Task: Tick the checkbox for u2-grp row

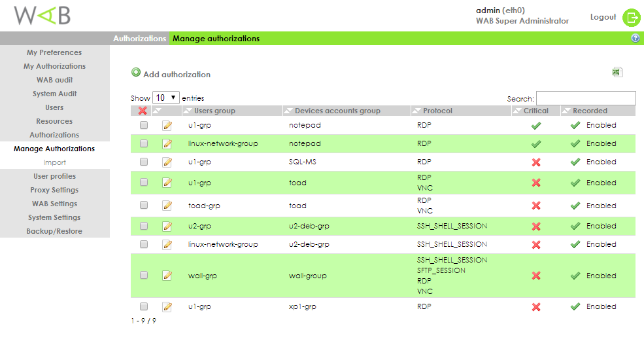Action: (x=144, y=226)
